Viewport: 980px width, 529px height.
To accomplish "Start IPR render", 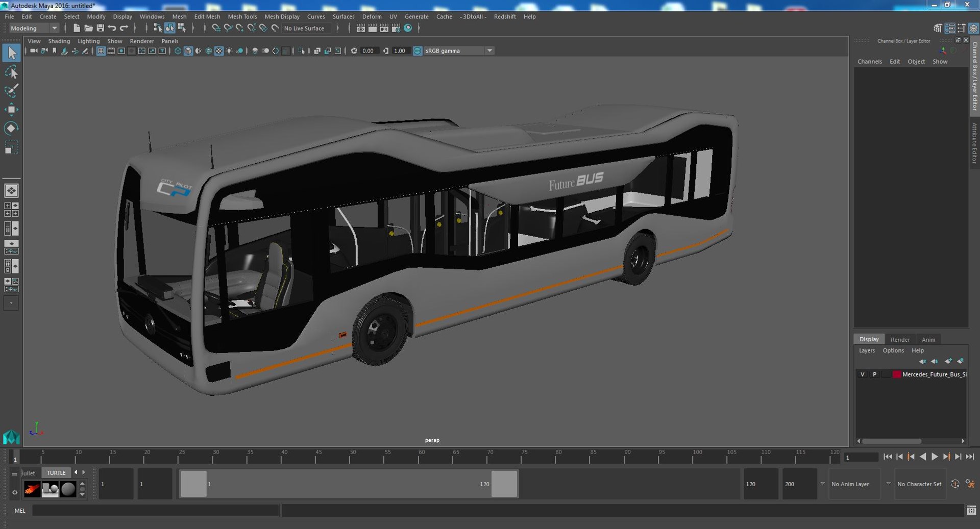I will pos(384,28).
